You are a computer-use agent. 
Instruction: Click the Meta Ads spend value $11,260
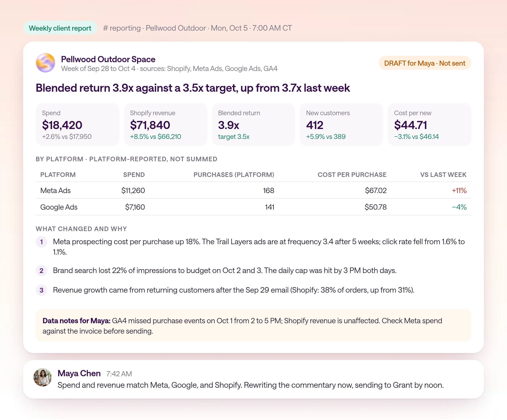point(133,191)
